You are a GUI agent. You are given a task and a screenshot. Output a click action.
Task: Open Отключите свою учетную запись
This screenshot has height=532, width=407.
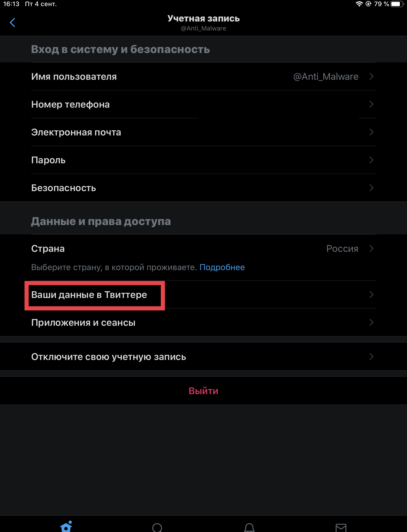point(109,357)
